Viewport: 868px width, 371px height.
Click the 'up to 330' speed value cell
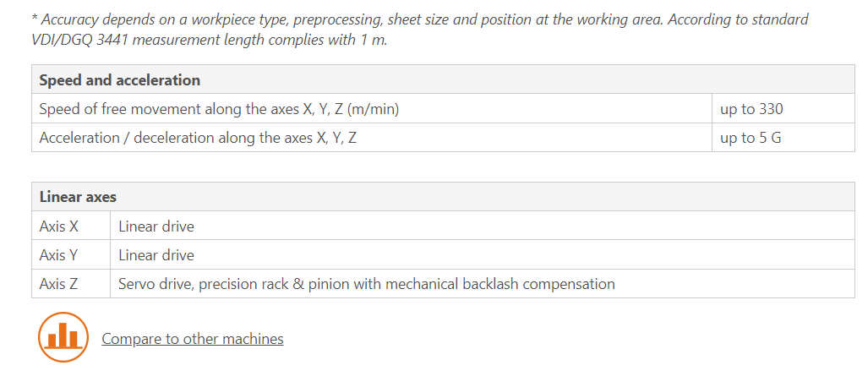pos(783,108)
